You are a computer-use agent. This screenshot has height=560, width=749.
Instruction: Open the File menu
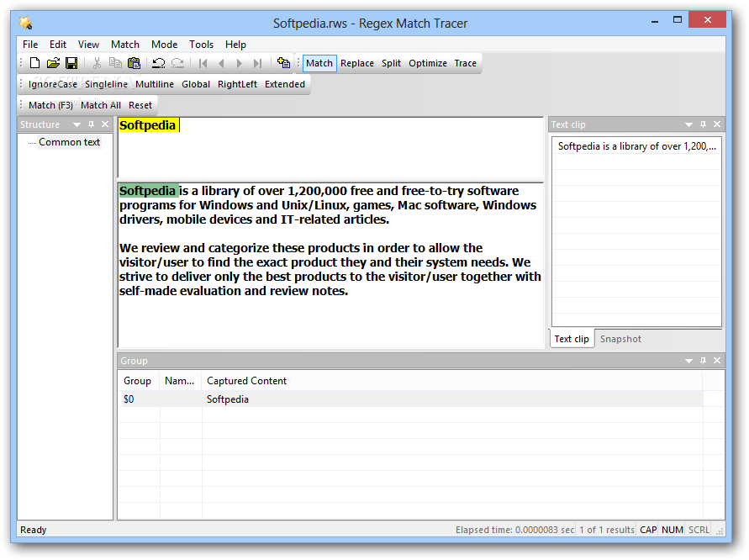[x=30, y=45]
